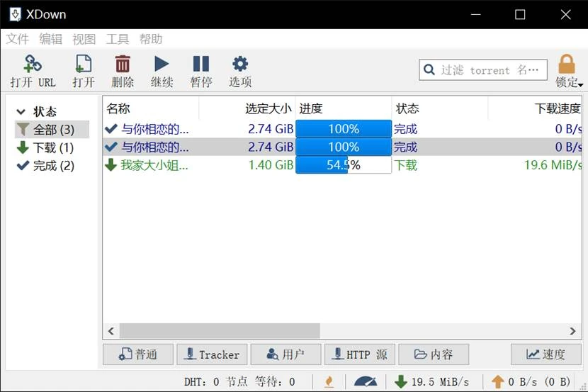
Task: Sort by the 下载速度 column header
Action: [x=535, y=108]
